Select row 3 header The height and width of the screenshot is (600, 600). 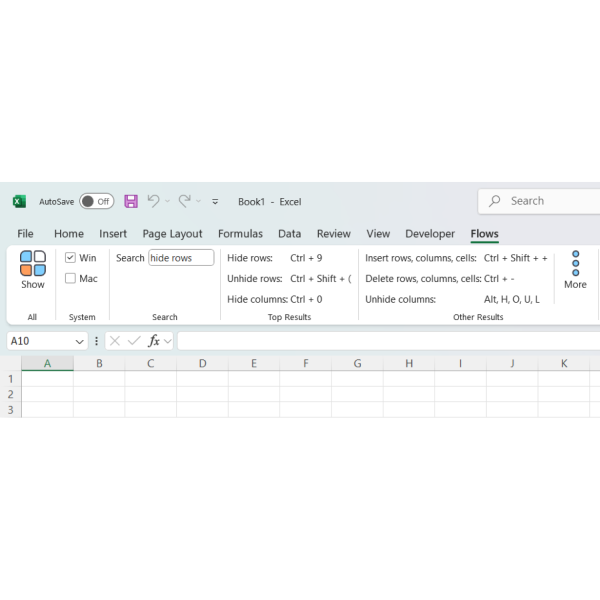tap(10, 410)
